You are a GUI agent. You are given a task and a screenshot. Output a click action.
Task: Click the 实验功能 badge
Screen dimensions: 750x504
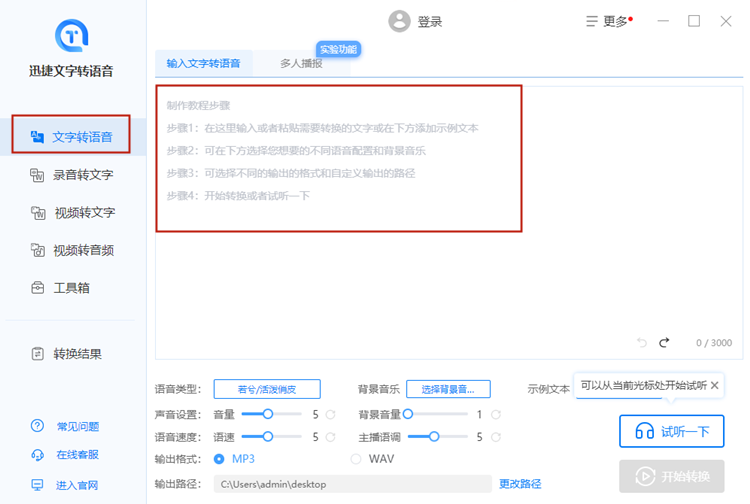coord(338,49)
